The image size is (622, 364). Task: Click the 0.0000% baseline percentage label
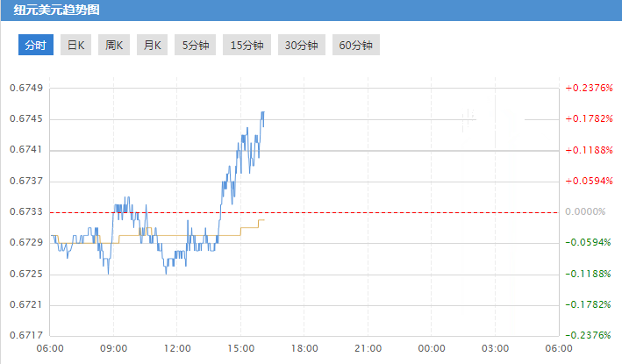point(589,211)
